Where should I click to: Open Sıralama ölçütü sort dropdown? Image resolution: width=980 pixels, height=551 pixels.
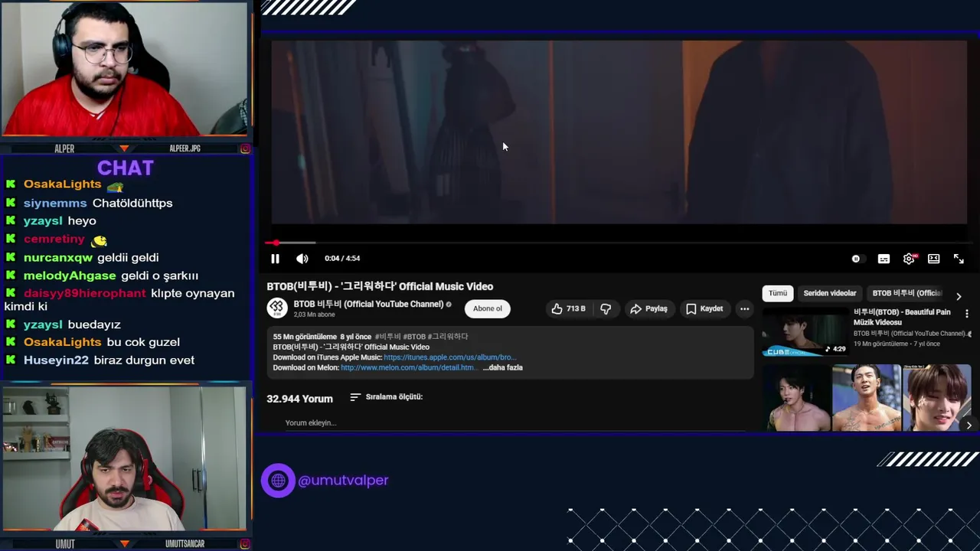(387, 396)
